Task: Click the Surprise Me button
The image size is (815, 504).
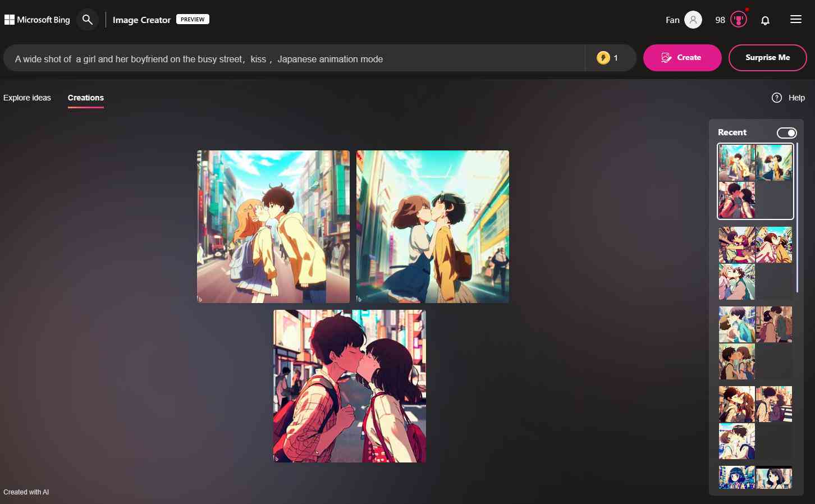Action: coord(767,58)
